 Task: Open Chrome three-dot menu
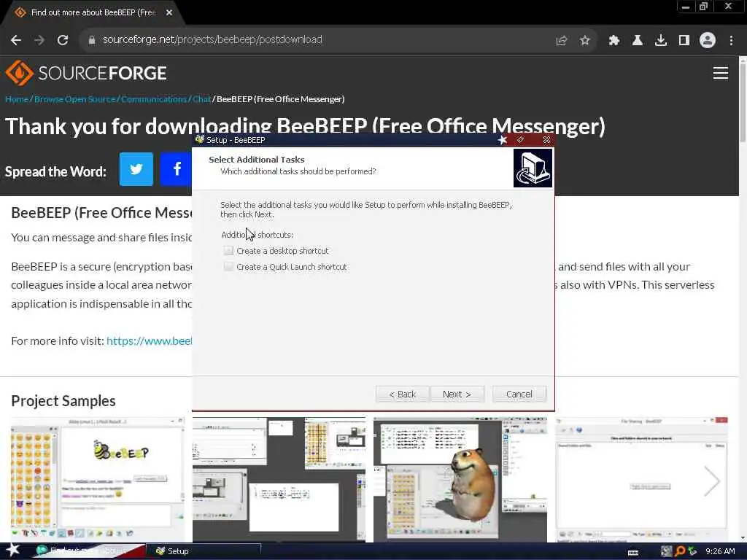click(x=731, y=41)
